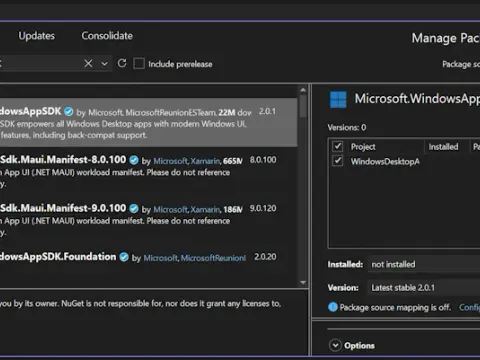This screenshot has height=360, width=480.
Task: Open Xamarin author link on Maui.Manifest-9.0.100
Action: [205, 210]
